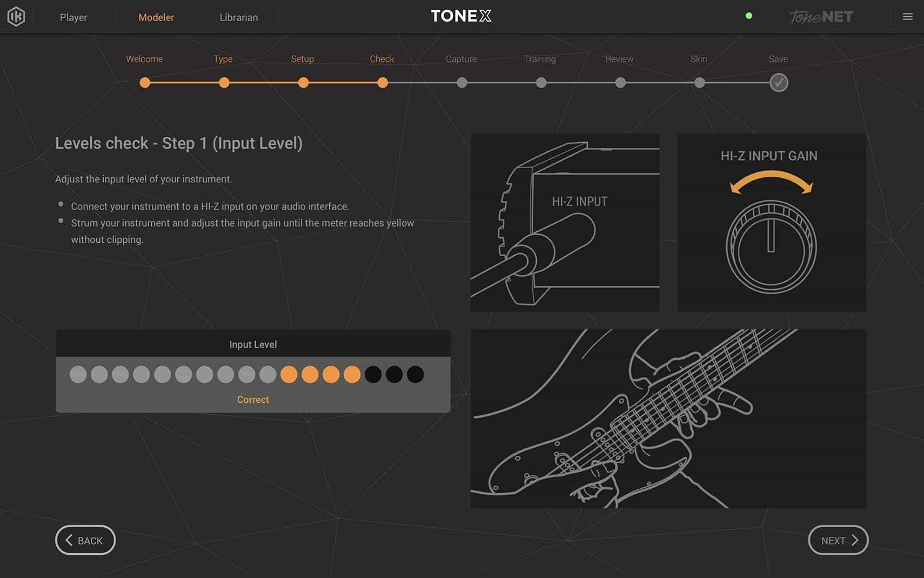
Task: Click the HI-Z input gain knob illustration
Action: 771,247
